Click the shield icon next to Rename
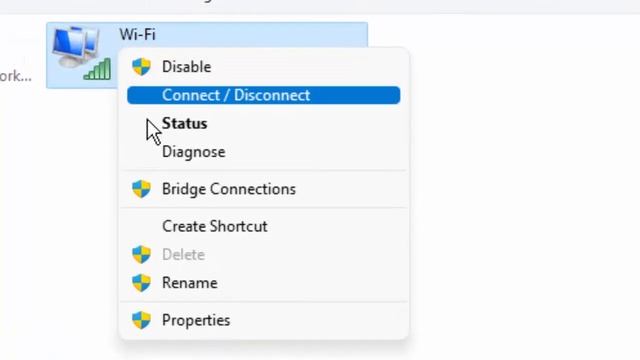The height and width of the screenshot is (360, 640). pos(141,283)
